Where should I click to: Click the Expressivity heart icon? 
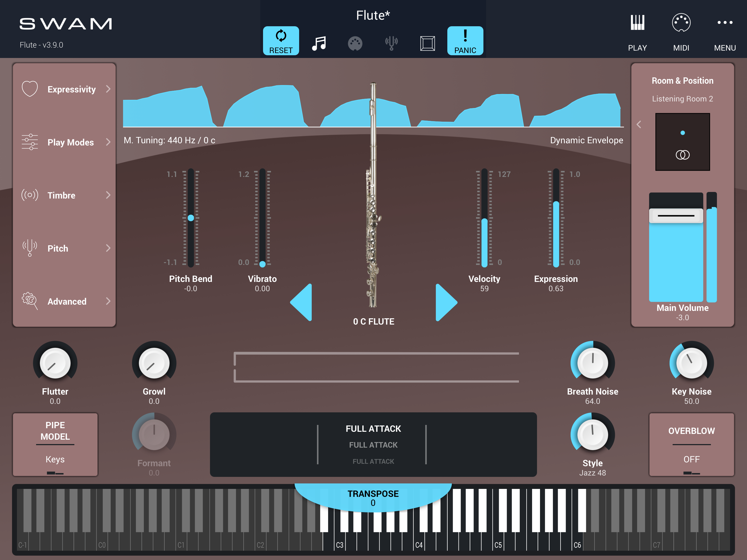(30, 89)
